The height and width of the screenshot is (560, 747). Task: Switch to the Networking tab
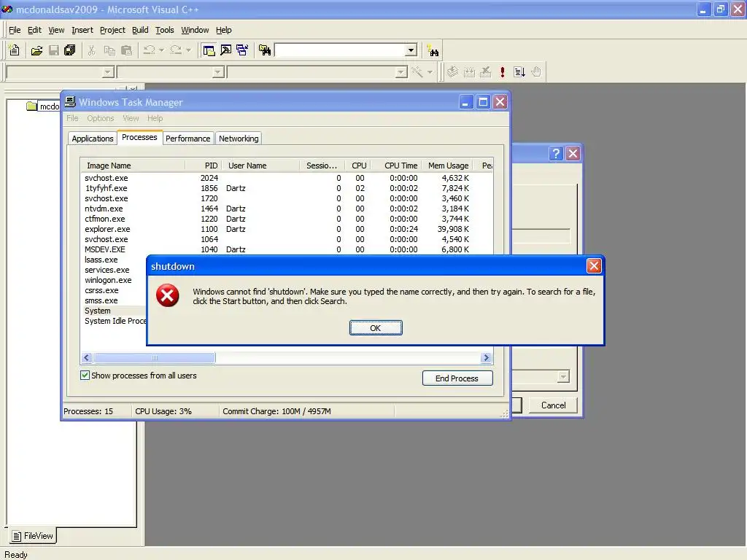[x=239, y=138]
